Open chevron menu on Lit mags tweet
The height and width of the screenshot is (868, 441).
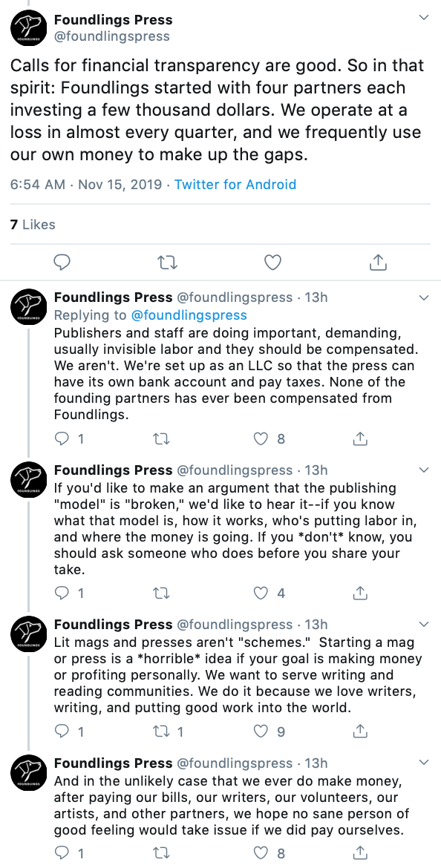pyautogui.click(x=424, y=625)
